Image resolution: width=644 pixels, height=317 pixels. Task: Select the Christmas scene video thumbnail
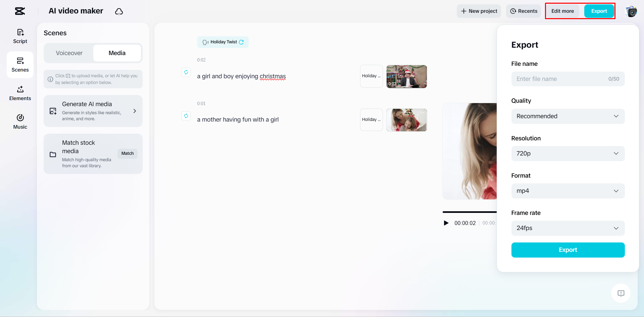point(407,77)
